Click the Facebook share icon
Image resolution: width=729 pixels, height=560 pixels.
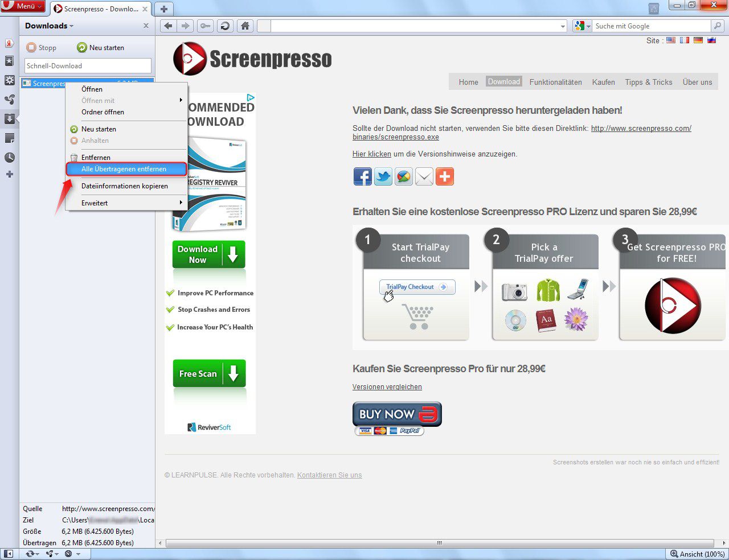click(362, 176)
